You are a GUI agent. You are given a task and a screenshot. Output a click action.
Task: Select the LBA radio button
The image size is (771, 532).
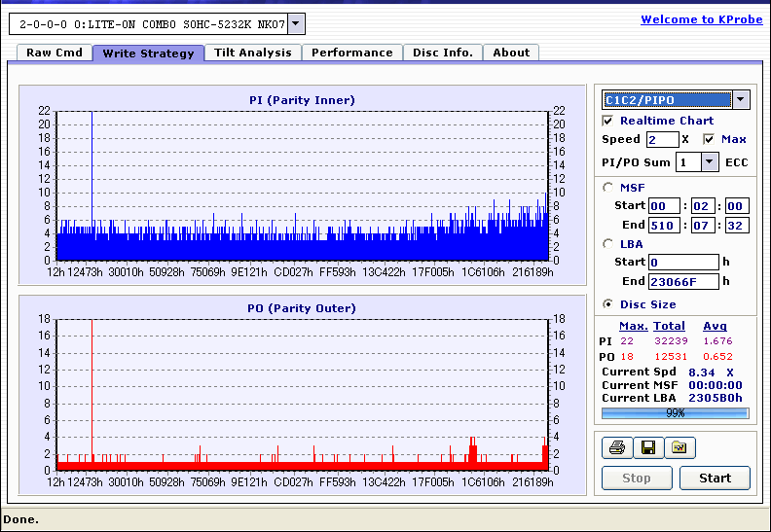point(608,244)
